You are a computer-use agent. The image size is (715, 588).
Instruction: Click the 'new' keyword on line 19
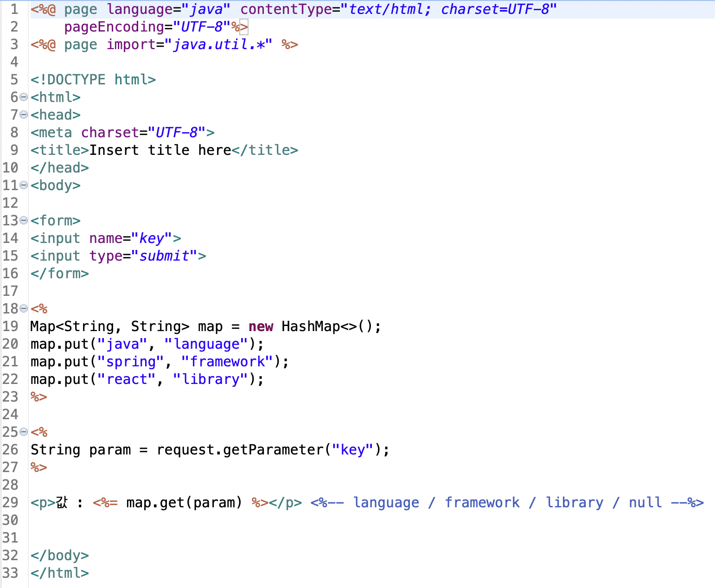pyautogui.click(x=261, y=326)
